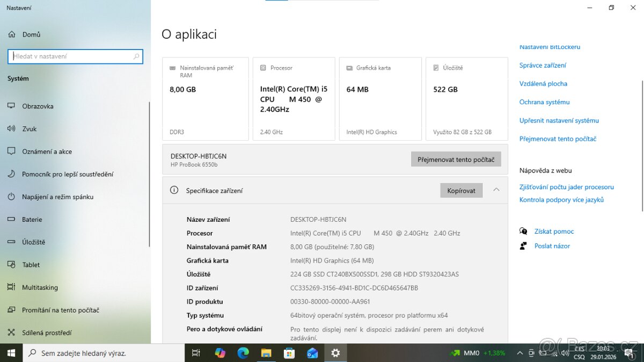Click the Domů home icon

[11, 34]
